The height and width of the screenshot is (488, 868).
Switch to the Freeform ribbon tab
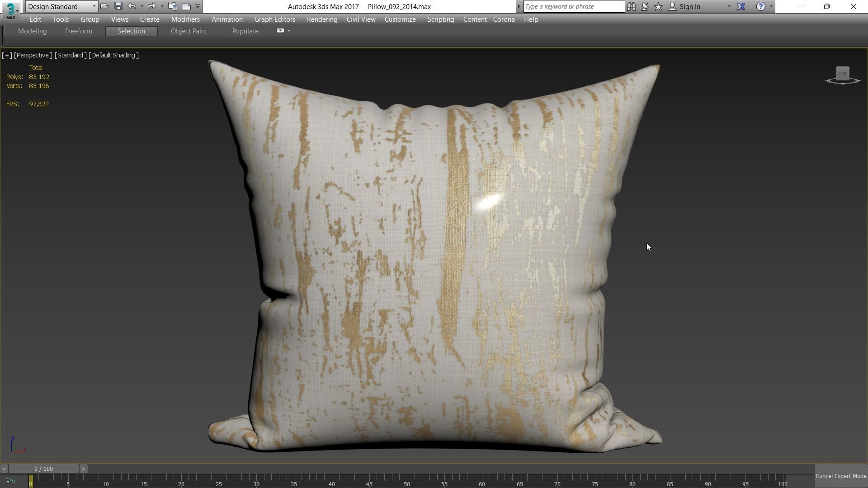point(79,31)
